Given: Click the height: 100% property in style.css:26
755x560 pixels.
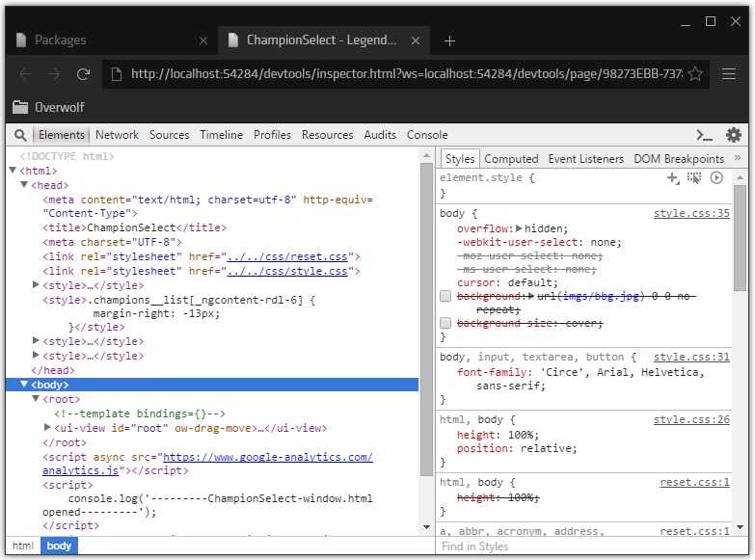Looking at the screenshot, I should (498, 435).
